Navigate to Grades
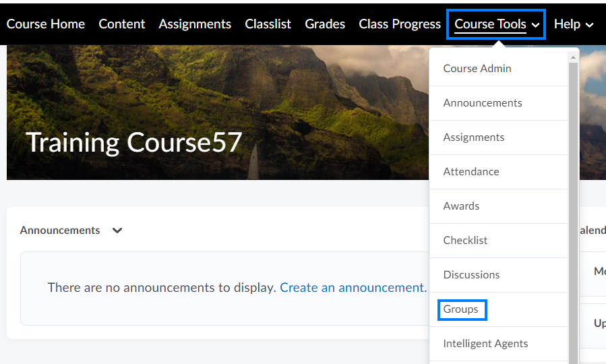 click(x=325, y=24)
